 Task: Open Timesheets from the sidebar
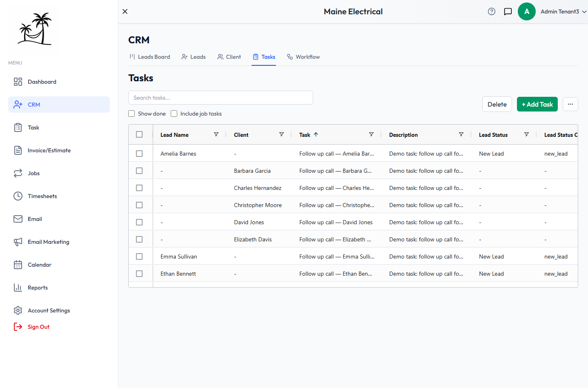(59, 196)
